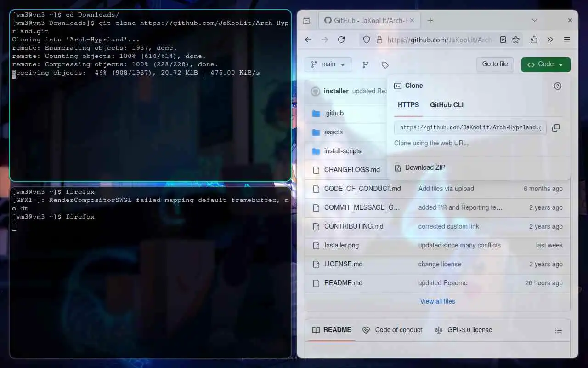Switch to the GitHub CLI tab

447,105
